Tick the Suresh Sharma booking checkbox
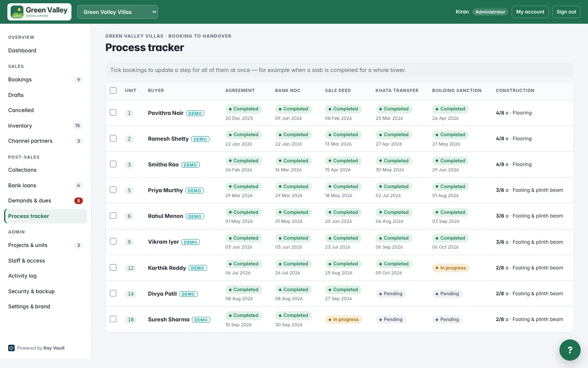Viewport: 588px width, 368px height. click(x=113, y=319)
